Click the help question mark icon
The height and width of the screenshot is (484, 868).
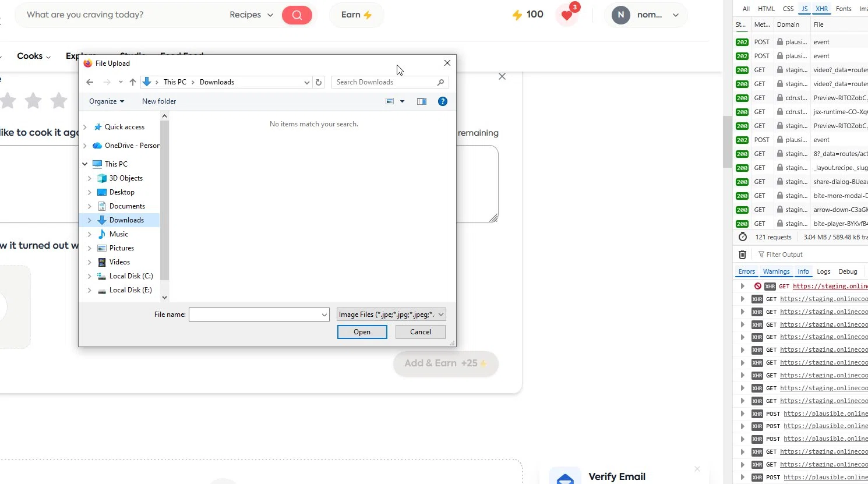443,101
